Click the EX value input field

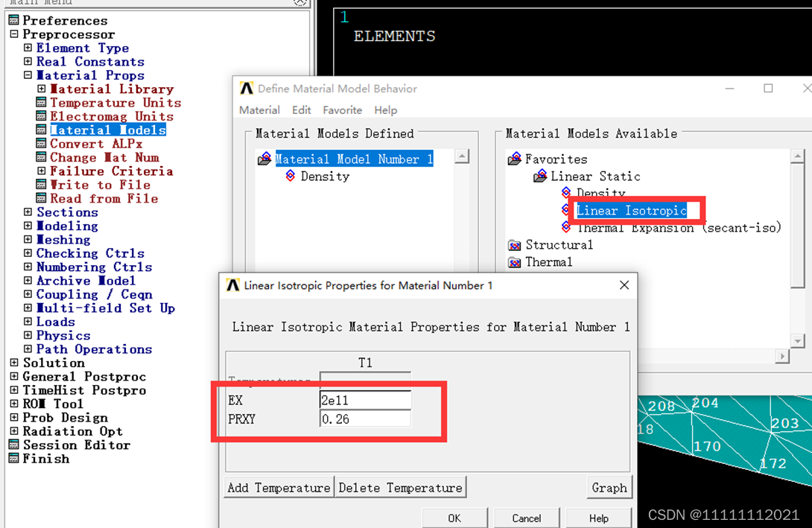pos(365,401)
